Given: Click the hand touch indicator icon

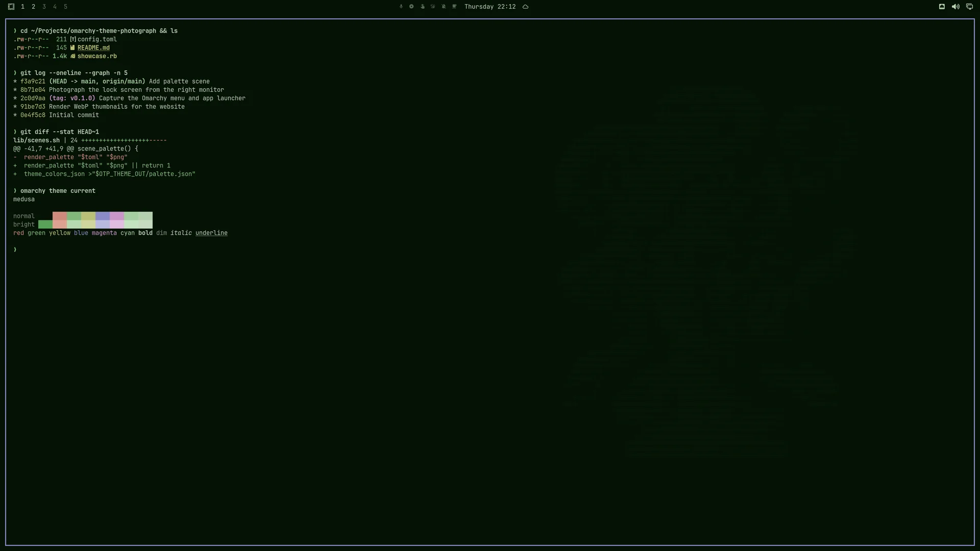Looking at the screenshot, I should pos(423,7).
